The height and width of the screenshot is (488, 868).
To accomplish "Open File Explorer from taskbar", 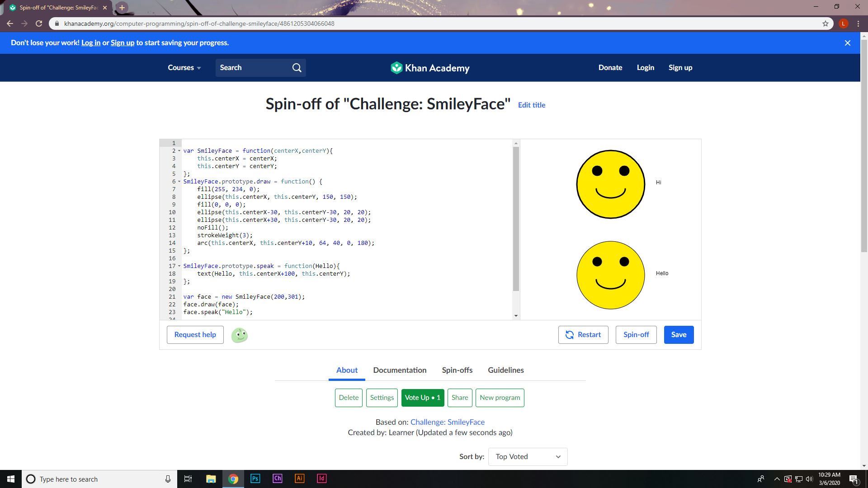I will (x=211, y=479).
